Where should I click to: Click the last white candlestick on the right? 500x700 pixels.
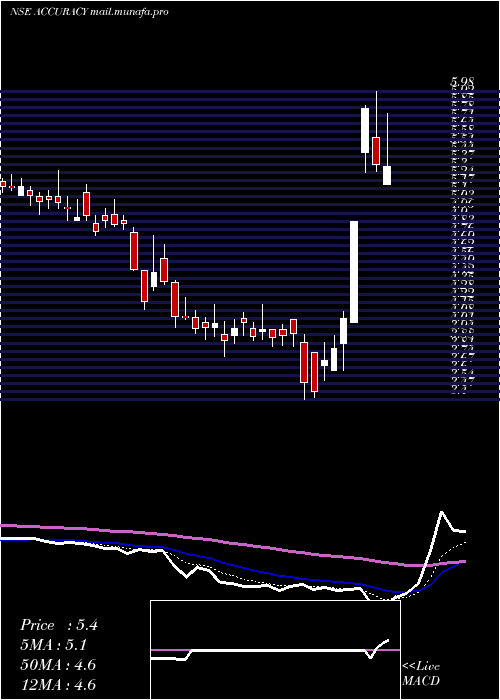click(x=387, y=175)
